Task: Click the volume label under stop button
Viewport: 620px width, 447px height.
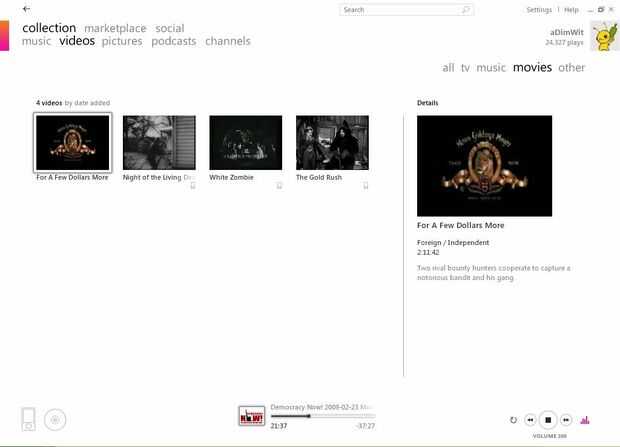Action: [x=550, y=436]
